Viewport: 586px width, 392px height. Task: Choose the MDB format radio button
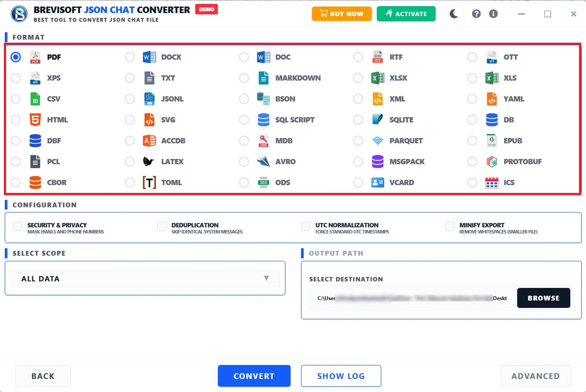click(x=244, y=141)
